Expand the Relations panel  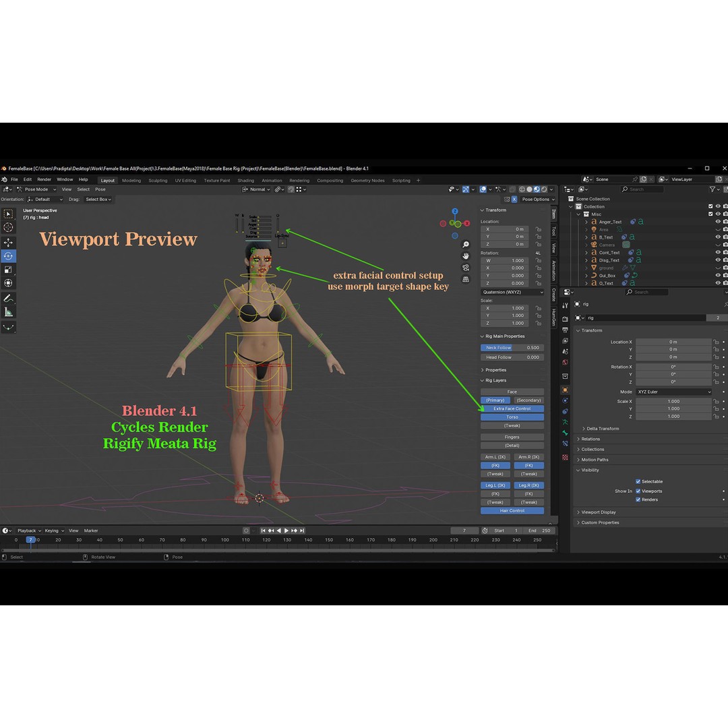[x=590, y=439]
